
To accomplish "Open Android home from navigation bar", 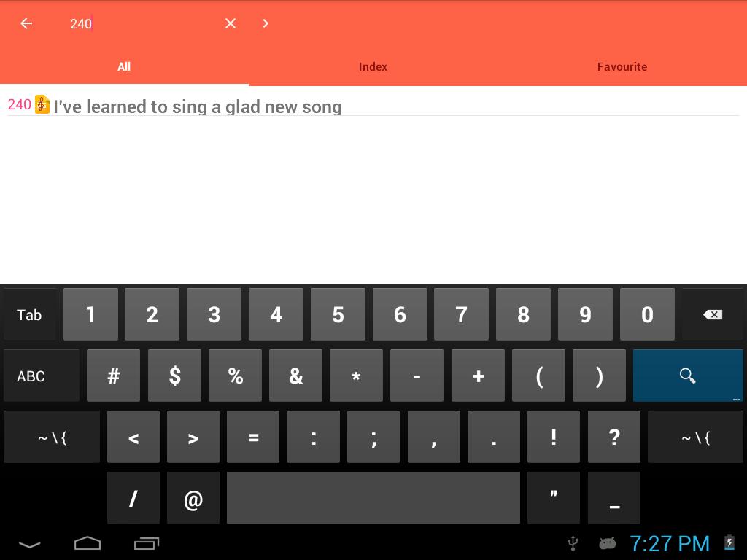I will tap(88, 543).
